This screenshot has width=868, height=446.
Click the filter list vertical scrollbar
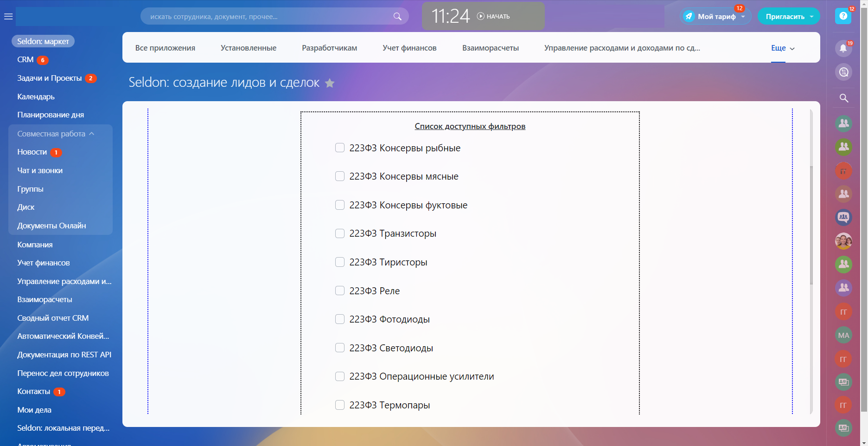811,225
